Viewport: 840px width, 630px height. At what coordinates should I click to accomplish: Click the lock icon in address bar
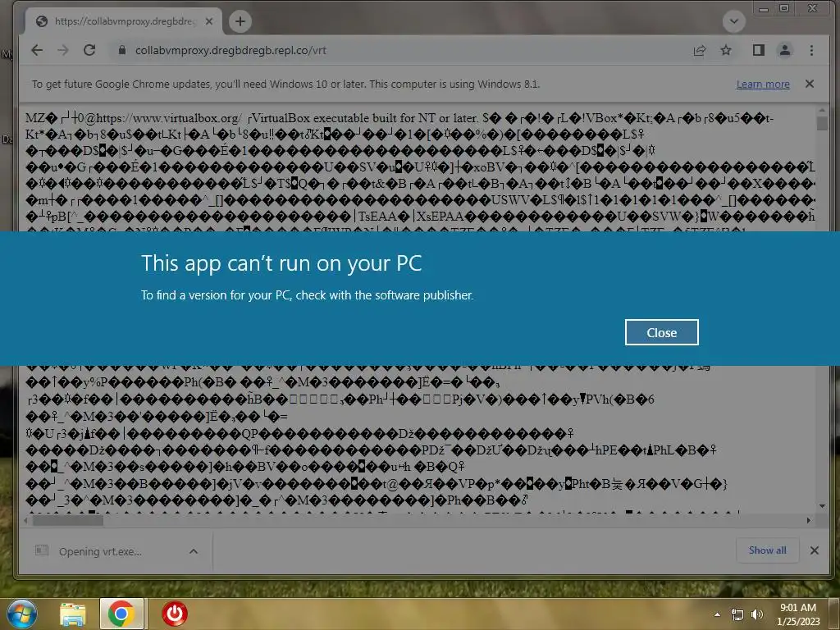coord(122,50)
